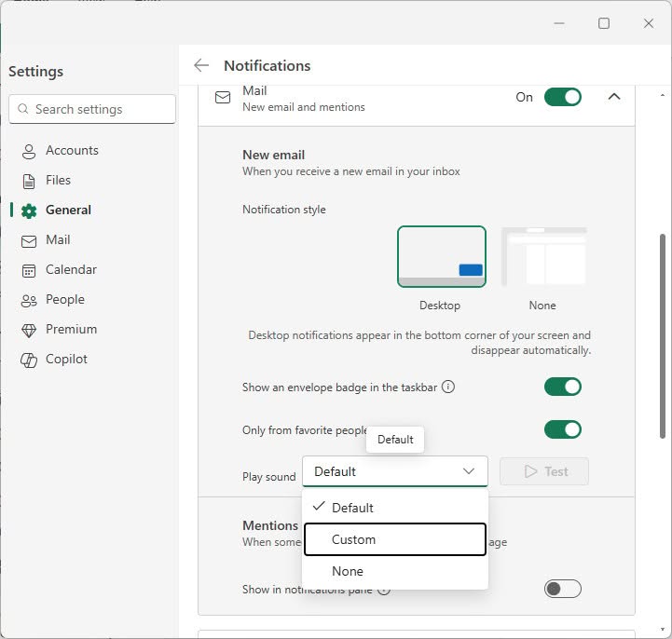Click the Play sound label
This screenshot has height=639, width=672.
[x=268, y=477]
